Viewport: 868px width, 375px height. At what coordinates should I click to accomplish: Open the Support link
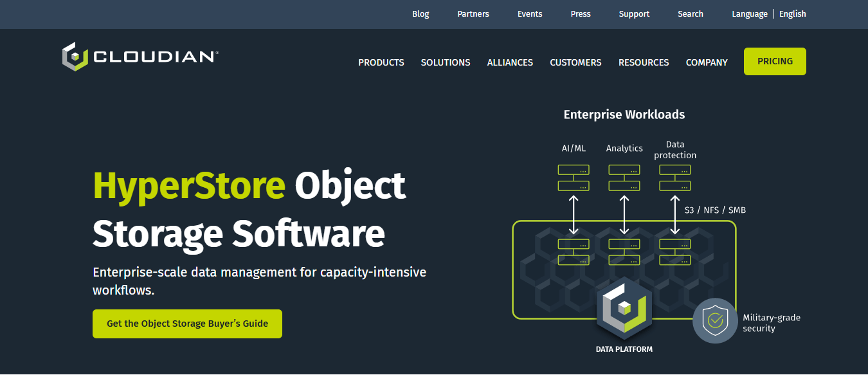634,14
